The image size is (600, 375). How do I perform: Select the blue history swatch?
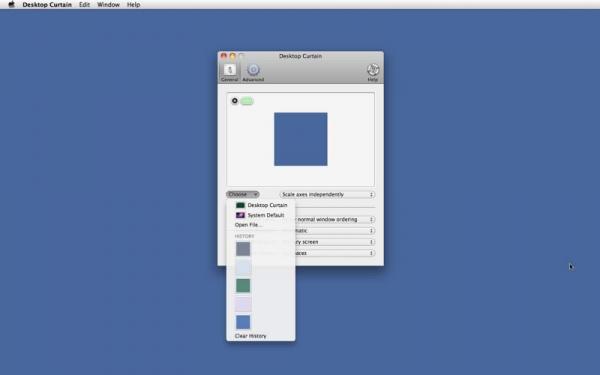click(x=243, y=322)
